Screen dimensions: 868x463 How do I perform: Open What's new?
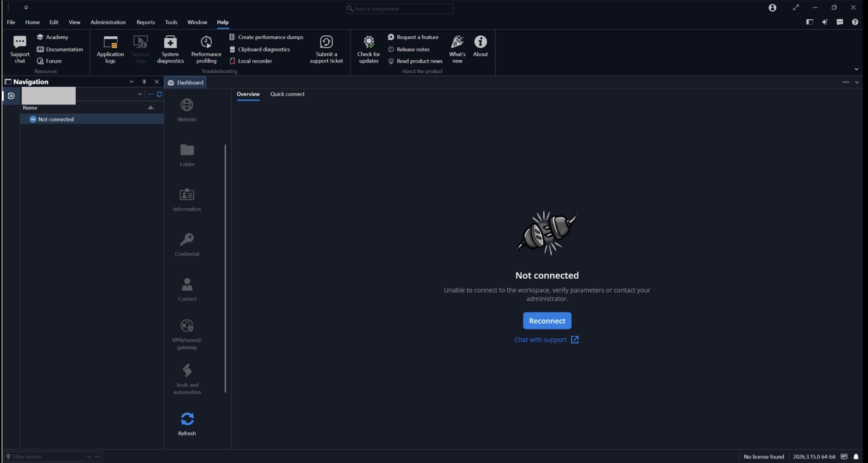click(457, 49)
